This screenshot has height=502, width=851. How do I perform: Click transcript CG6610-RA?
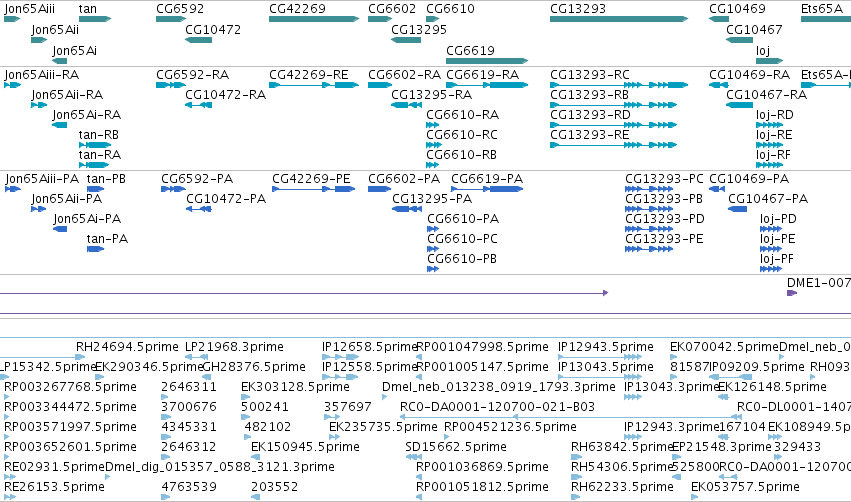tap(462, 115)
